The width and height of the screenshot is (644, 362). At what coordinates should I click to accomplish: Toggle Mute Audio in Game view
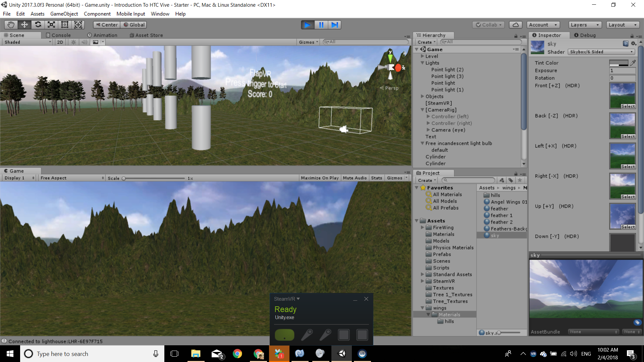tap(355, 178)
